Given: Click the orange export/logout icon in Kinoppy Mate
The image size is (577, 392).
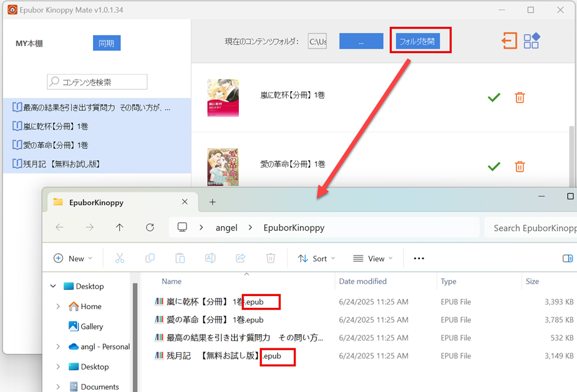Looking at the screenshot, I should tap(509, 41).
